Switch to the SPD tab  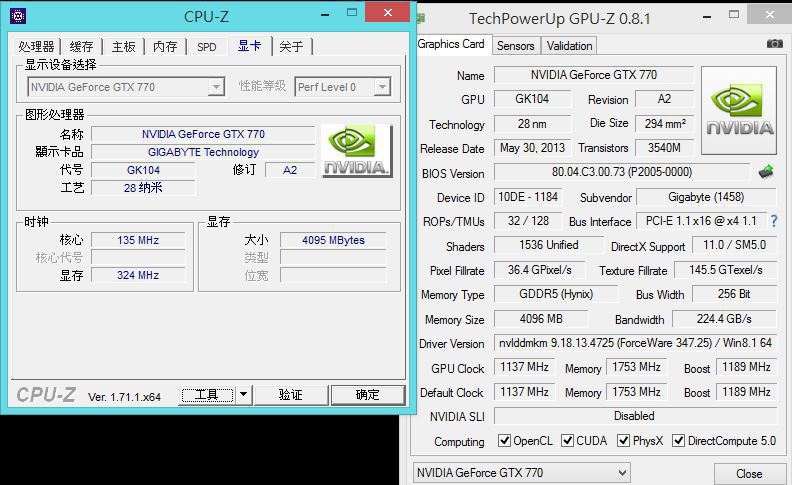tap(207, 47)
